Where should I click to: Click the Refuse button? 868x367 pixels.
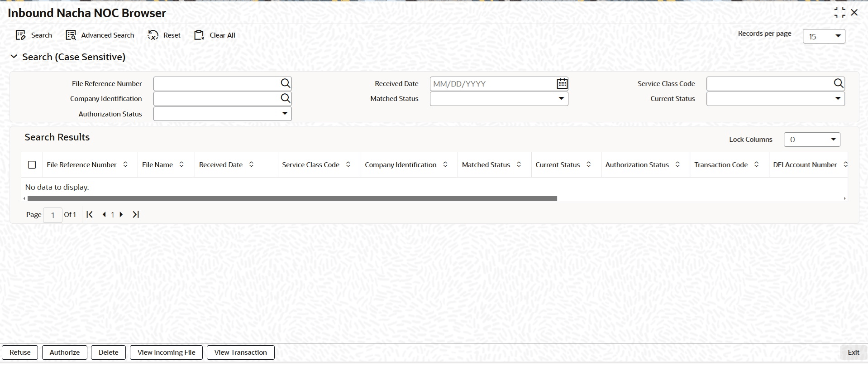point(20,353)
